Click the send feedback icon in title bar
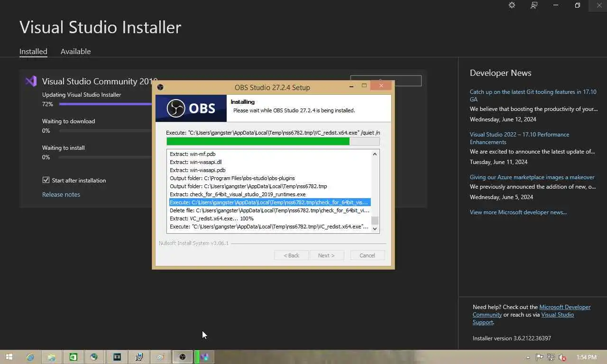The height and width of the screenshot is (364, 607). click(x=534, y=5)
